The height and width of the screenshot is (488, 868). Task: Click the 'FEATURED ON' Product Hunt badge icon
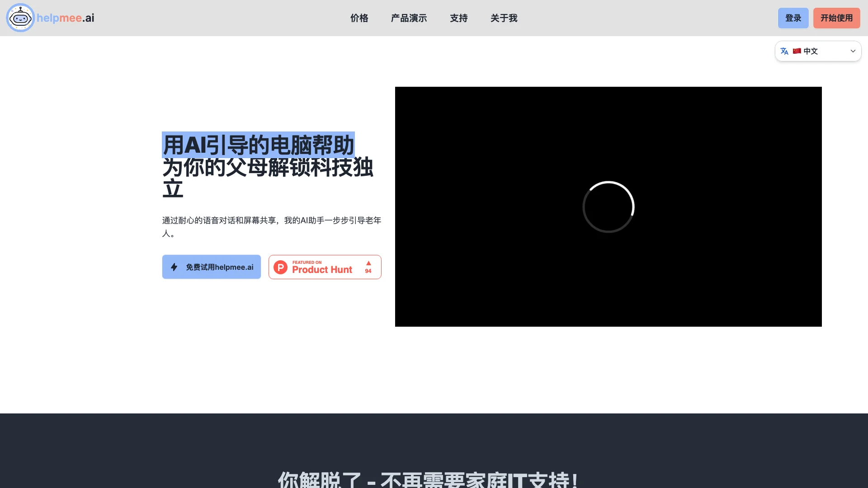280,267
